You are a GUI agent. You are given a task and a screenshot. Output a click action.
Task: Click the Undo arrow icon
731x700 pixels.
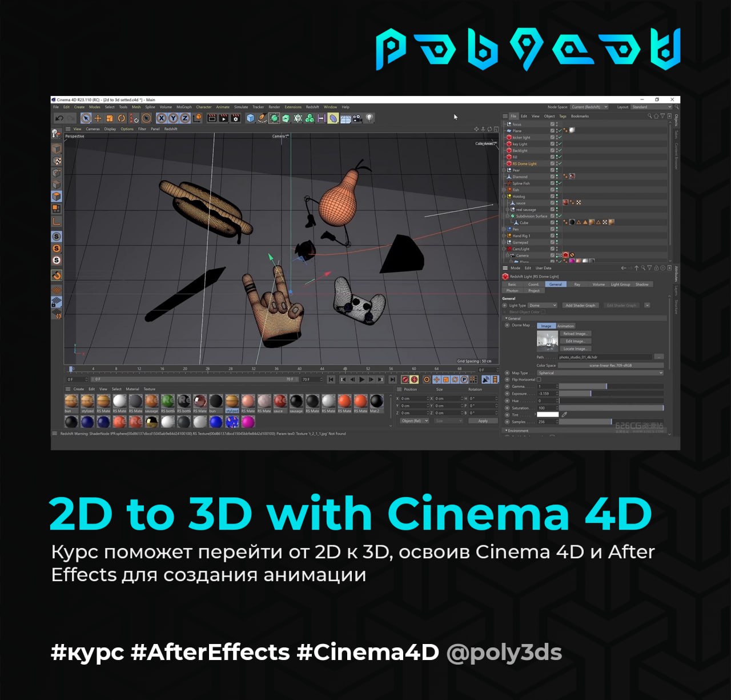click(x=59, y=118)
